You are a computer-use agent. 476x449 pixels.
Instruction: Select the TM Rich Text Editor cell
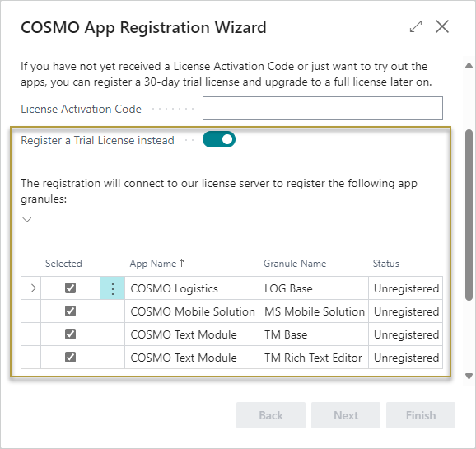click(314, 358)
